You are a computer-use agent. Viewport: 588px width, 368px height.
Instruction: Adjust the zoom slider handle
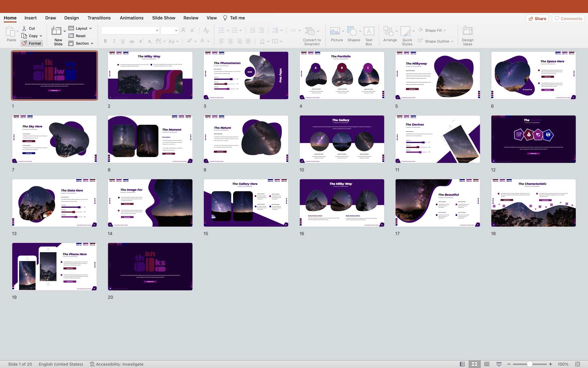(x=529, y=364)
